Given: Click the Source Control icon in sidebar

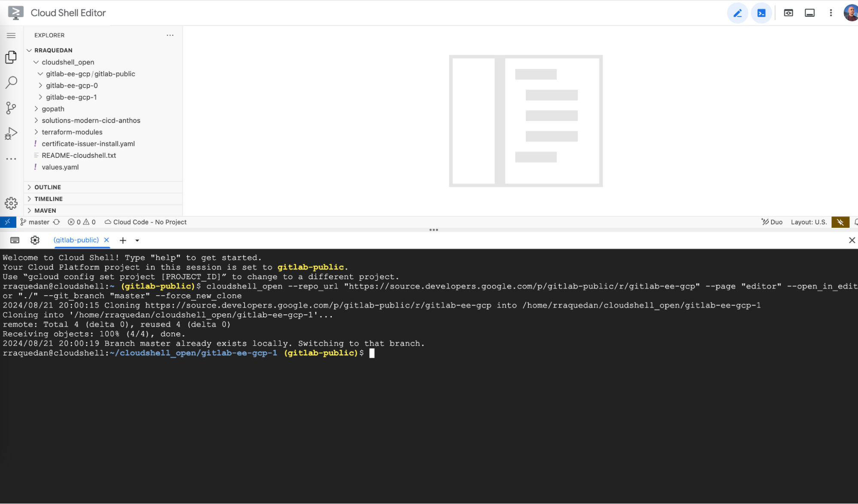Looking at the screenshot, I should pos(11,107).
